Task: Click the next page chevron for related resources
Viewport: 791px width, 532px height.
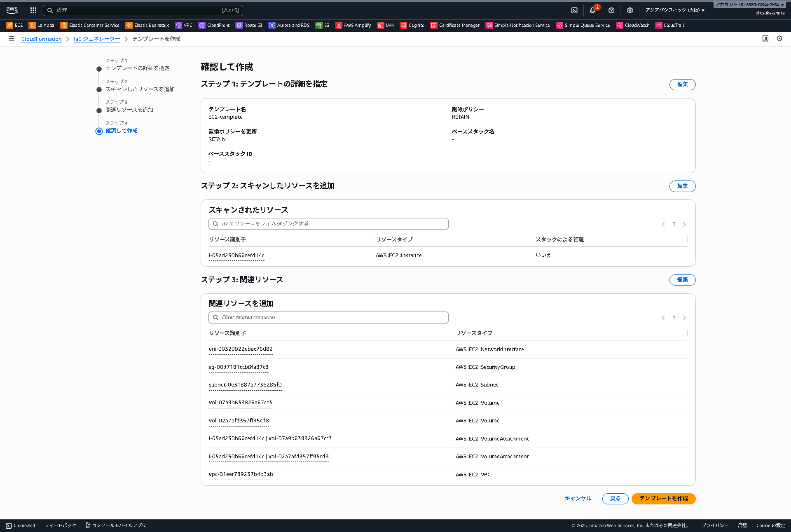Action: [x=684, y=317]
